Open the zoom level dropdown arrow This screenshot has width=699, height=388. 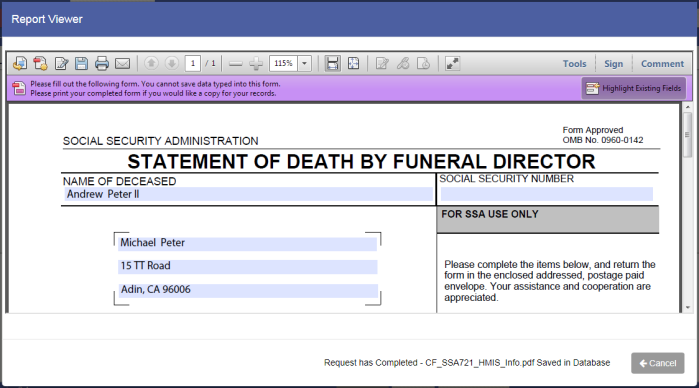pyautogui.click(x=304, y=63)
